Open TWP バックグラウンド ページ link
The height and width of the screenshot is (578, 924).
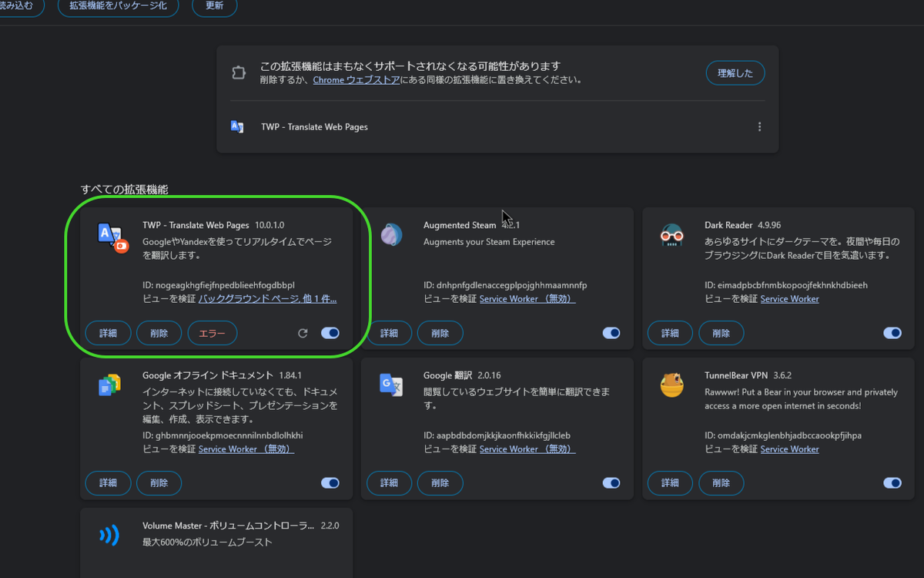point(267,298)
